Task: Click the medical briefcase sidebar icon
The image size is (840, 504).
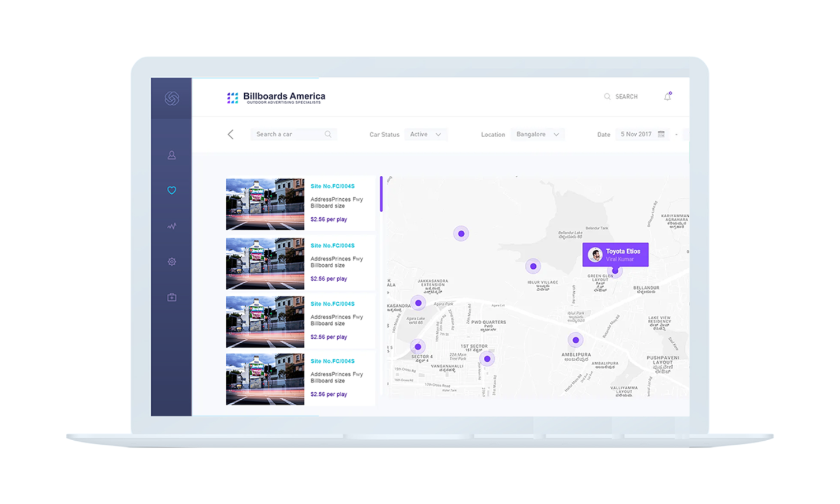Action: [172, 297]
